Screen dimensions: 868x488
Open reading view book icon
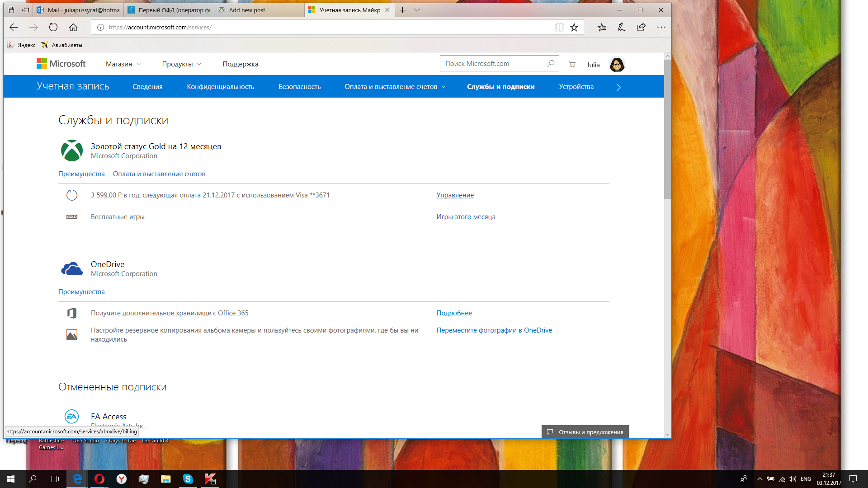coord(560,28)
